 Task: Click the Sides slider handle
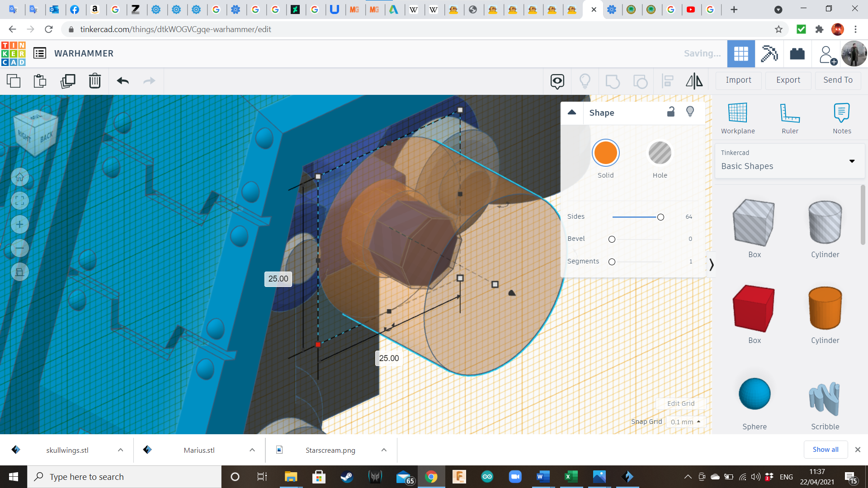point(660,217)
